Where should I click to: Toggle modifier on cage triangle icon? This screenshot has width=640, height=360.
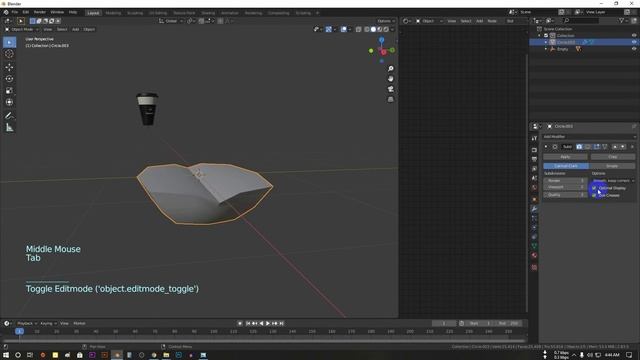point(605,147)
